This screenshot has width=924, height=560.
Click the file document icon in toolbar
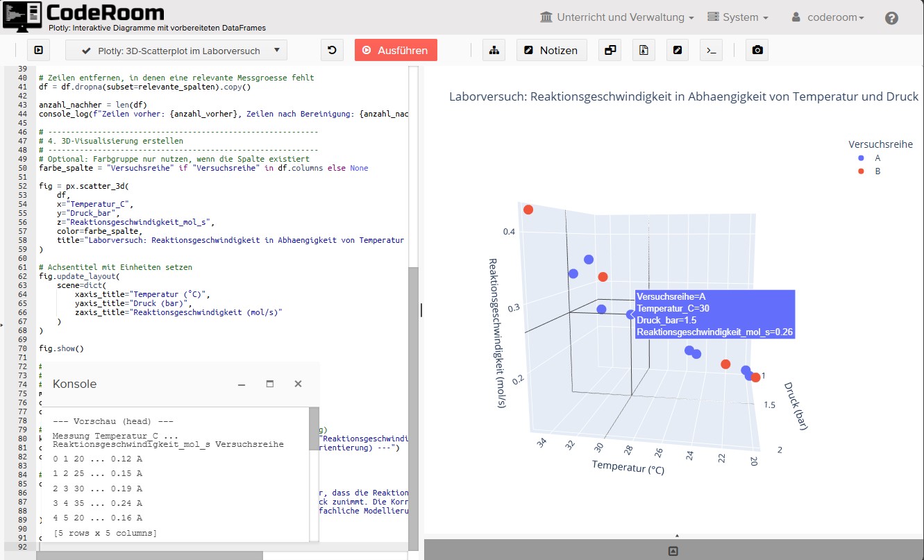point(644,51)
